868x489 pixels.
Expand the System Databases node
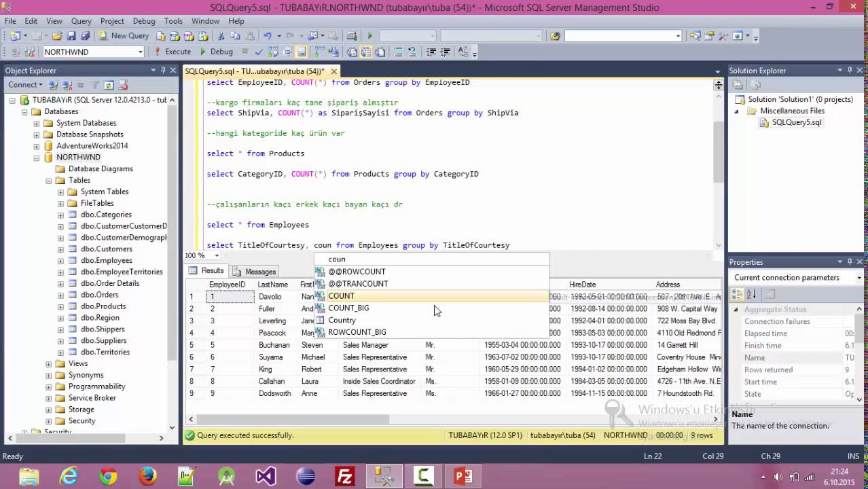(37, 123)
